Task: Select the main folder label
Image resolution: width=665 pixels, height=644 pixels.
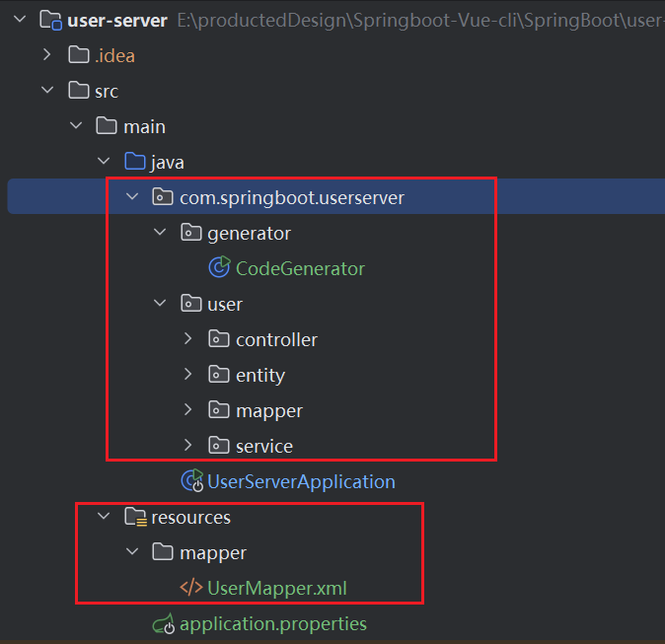Action: (144, 126)
